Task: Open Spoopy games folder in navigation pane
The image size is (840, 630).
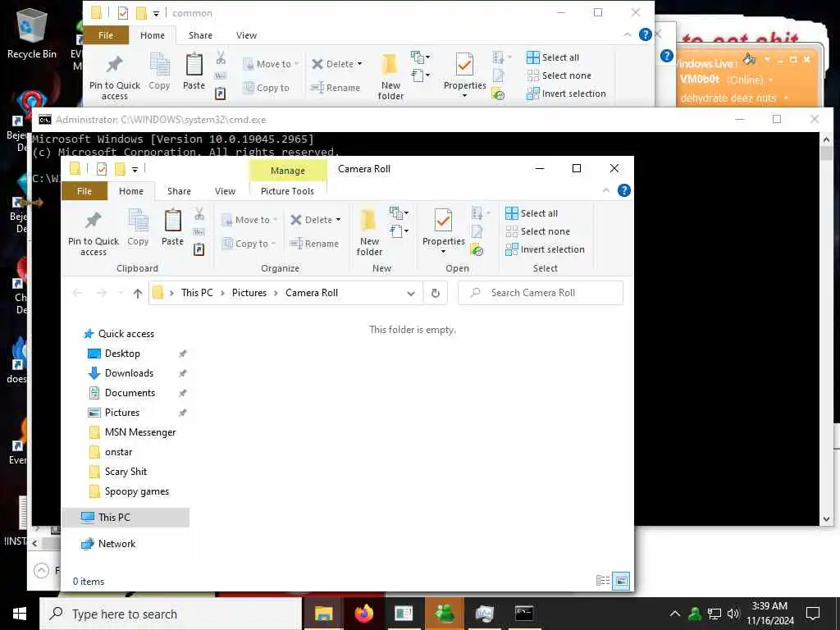Action: point(137,491)
